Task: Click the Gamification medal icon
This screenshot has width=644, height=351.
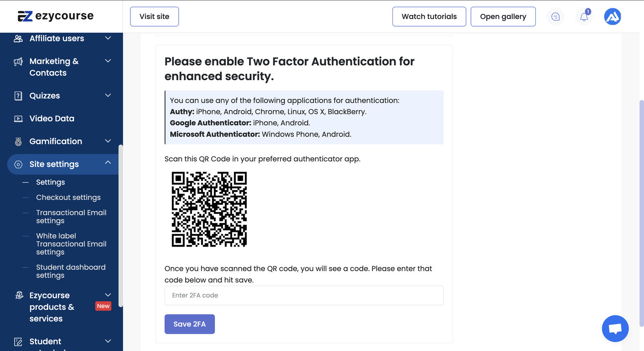Action: [19, 141]
